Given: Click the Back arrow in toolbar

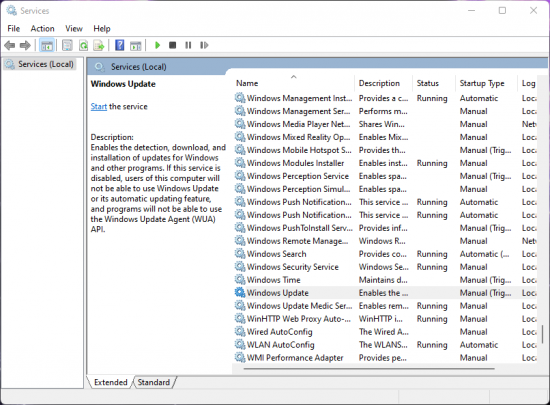Looking at the screenshot, I should point(9,45).
